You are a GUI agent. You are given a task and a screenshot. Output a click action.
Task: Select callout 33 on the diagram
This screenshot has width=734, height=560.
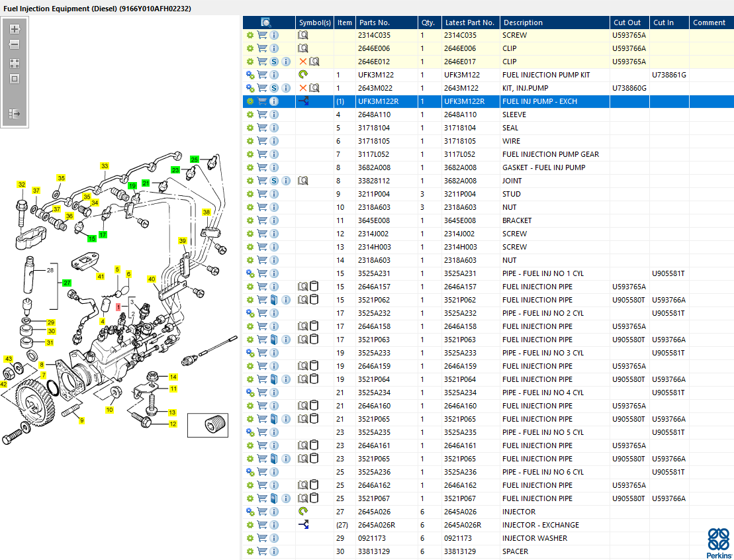[105, 165]
